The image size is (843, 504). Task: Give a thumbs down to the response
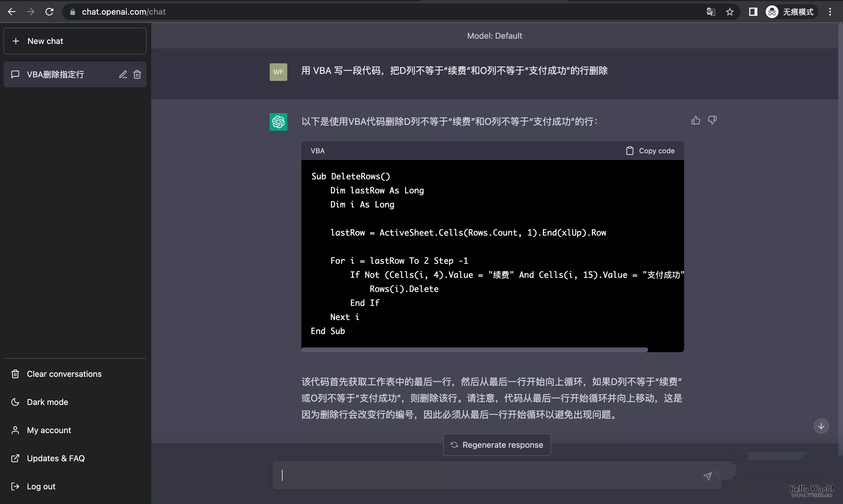coord(712,120)
